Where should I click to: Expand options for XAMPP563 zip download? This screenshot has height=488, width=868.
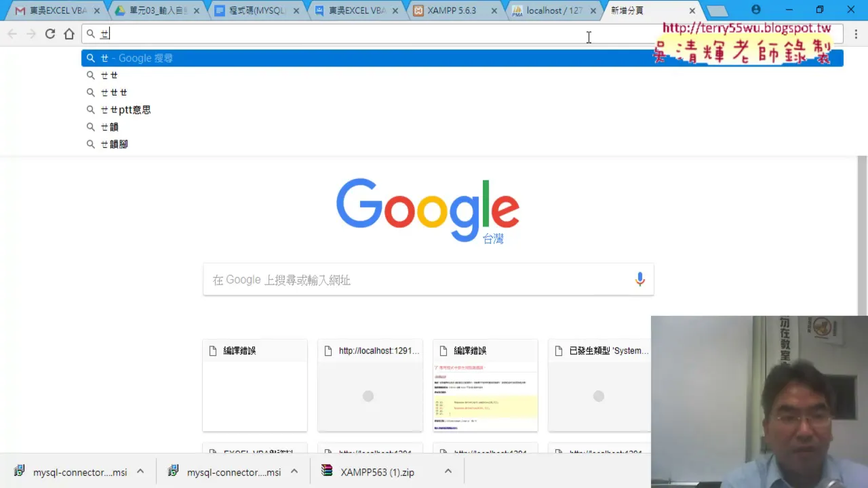pos(448,471)
